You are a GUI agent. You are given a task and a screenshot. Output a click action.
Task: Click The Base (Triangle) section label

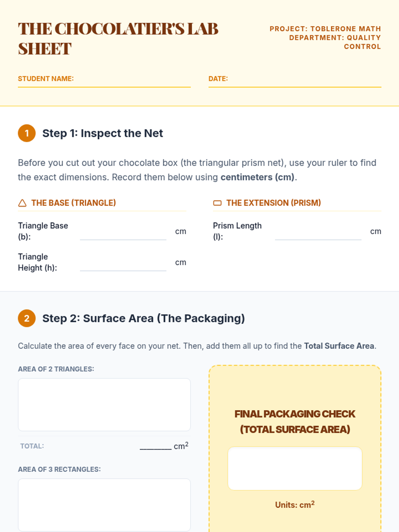[x=73, y=203]
